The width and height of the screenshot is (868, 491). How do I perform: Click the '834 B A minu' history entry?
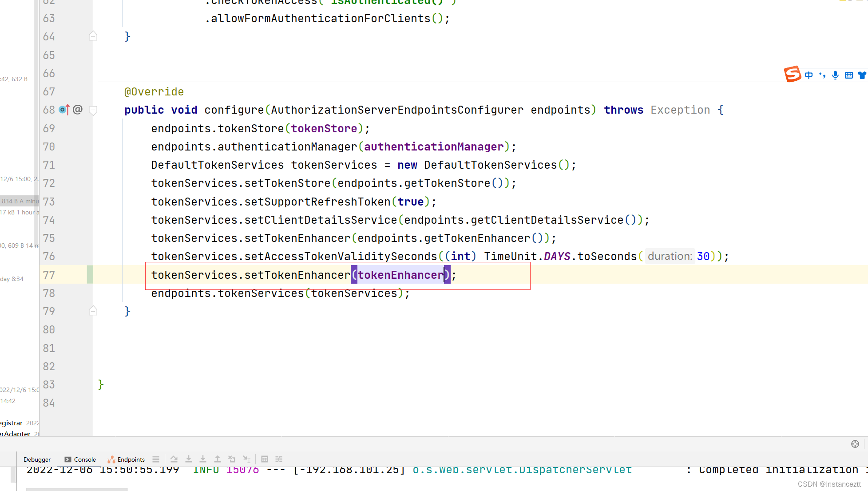(x=20, y=201)
